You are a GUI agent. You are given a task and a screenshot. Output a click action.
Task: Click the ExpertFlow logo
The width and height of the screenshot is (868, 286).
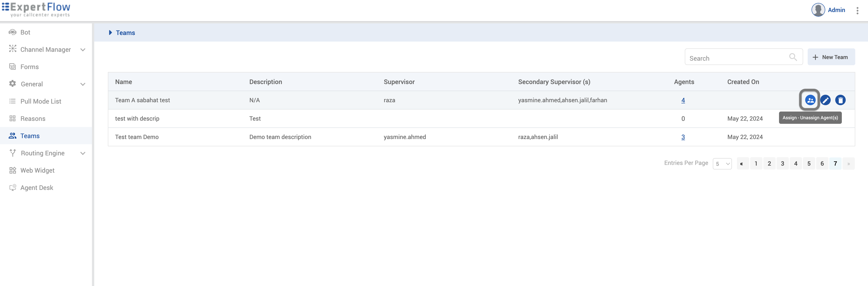[x=36, y=9]
